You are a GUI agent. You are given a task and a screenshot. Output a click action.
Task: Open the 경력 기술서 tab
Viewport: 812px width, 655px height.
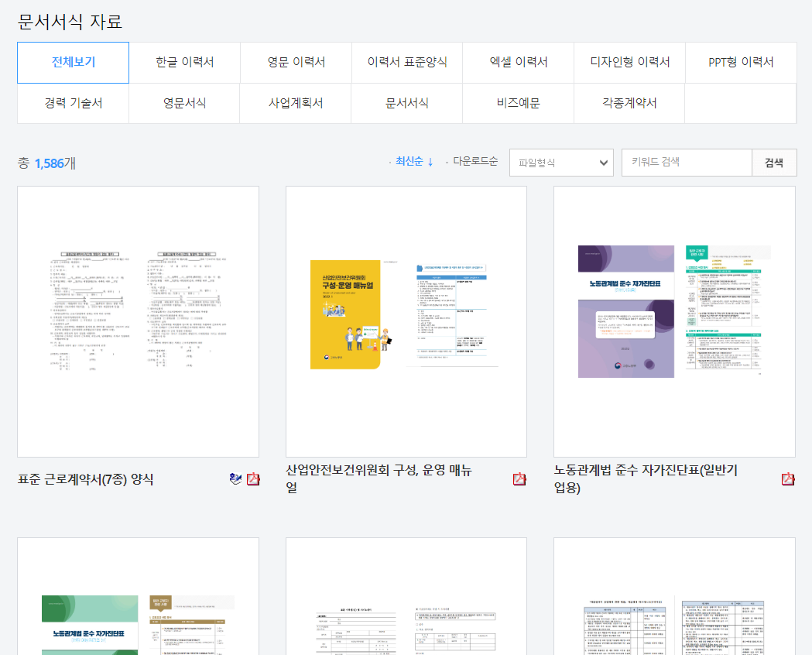[73, 103]
